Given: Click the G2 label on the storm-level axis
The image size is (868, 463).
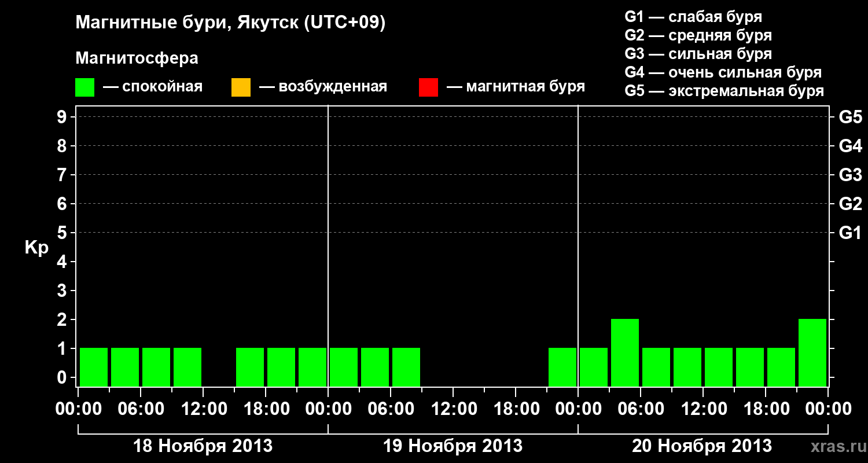Looking at the screenshot, I should (850, 204).
